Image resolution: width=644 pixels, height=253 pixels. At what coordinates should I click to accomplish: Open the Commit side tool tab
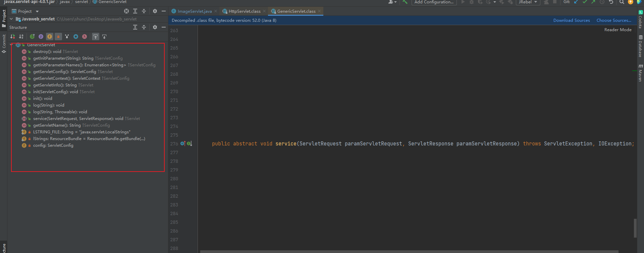pos(4,44)
